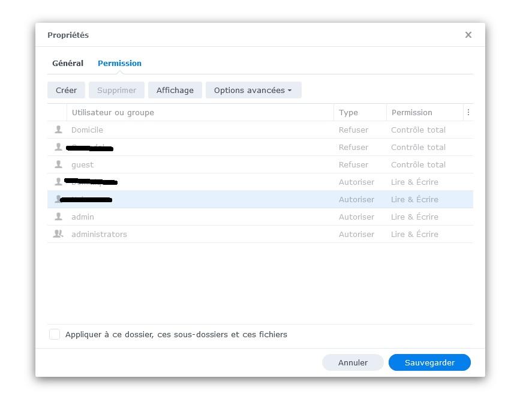
Task: Sort by the Type column header
Action: [x=360, y=112]
